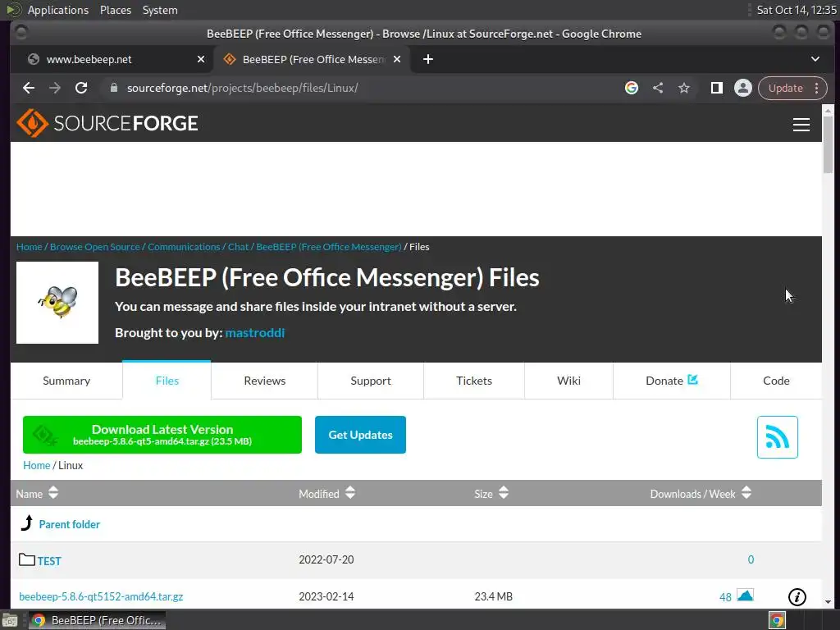Click the Get Updates button

pos(361,435)
